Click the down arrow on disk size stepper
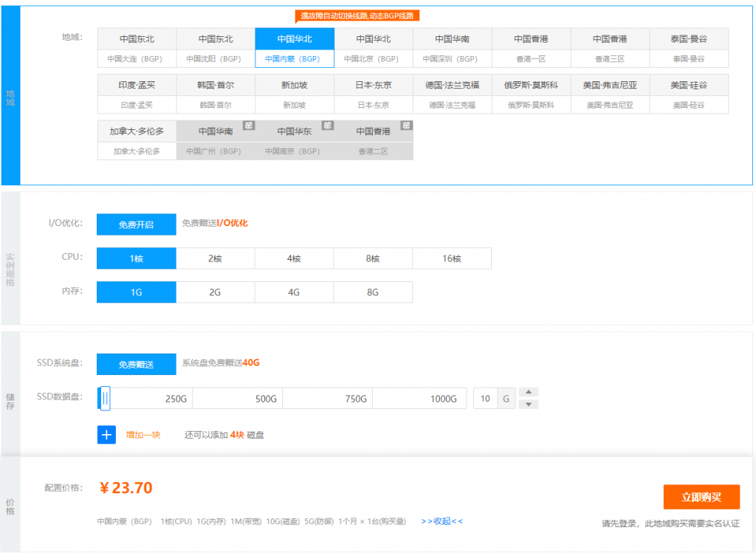This screenshot has height=553, width=756. pos(529,405)
